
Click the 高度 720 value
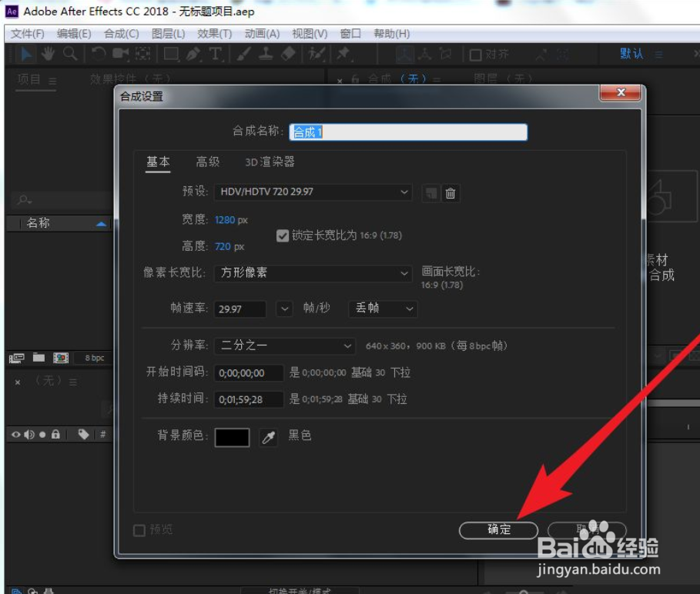coord(223,247)
